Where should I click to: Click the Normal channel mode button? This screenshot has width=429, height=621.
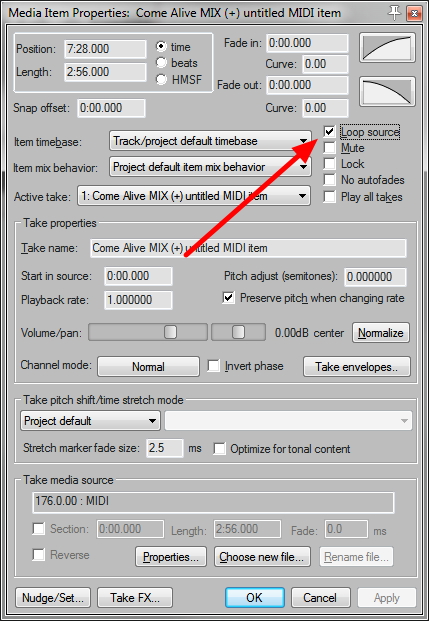tap(148, 366)
